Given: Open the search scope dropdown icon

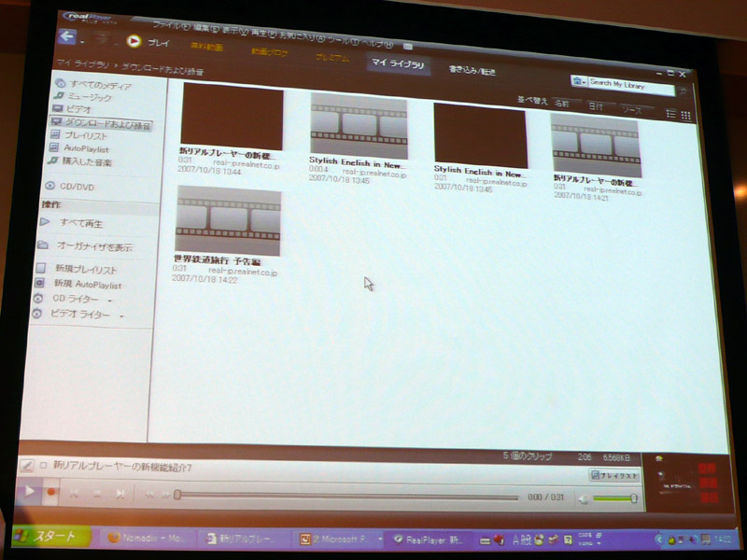Looking at the screenshot, I should (x=579, y=81).
